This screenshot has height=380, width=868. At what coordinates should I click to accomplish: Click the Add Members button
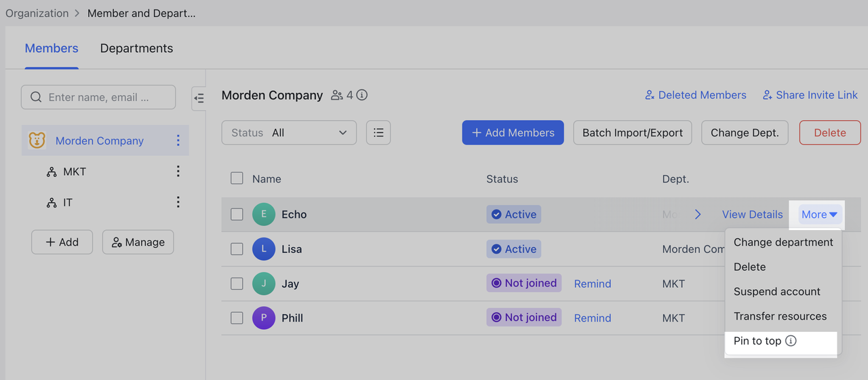click(513, 133)
